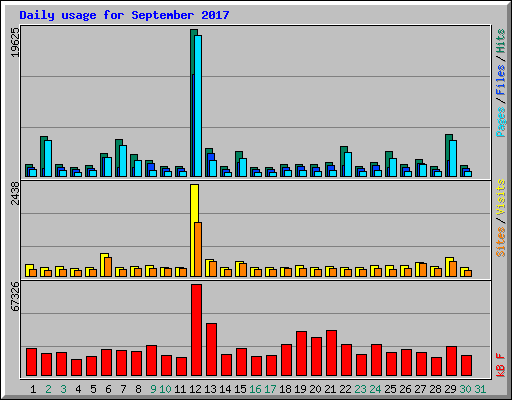512x400 pixels.
Task: Click day label 29 on the x-axis
Action: (450, 389)
